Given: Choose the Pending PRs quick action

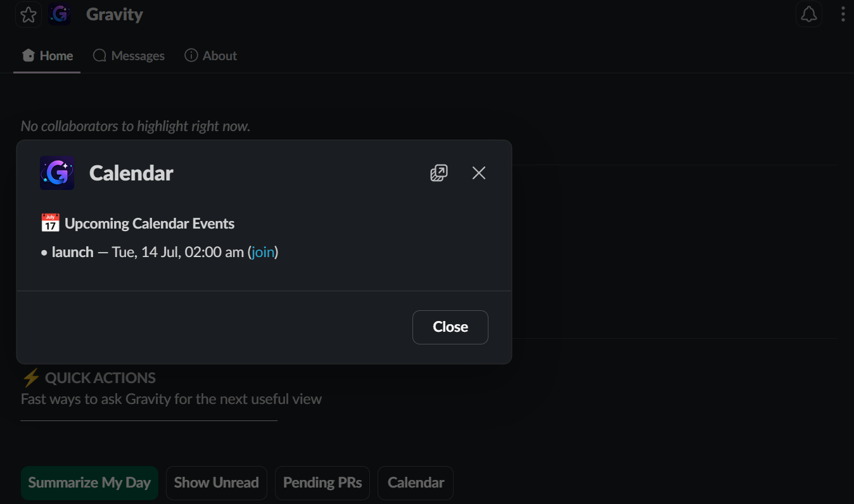Looking at the screenshot, I should [x=322, y=482].
